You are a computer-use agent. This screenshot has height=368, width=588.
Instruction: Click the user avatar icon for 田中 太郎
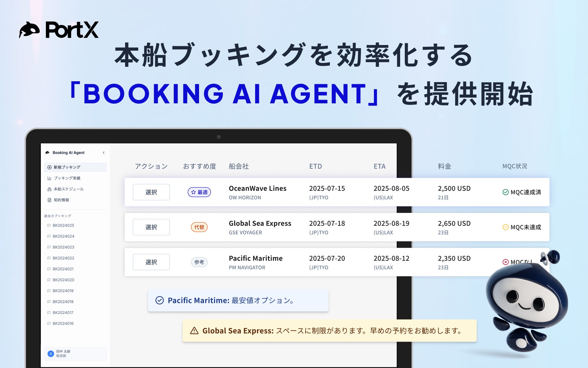[51, 354]
